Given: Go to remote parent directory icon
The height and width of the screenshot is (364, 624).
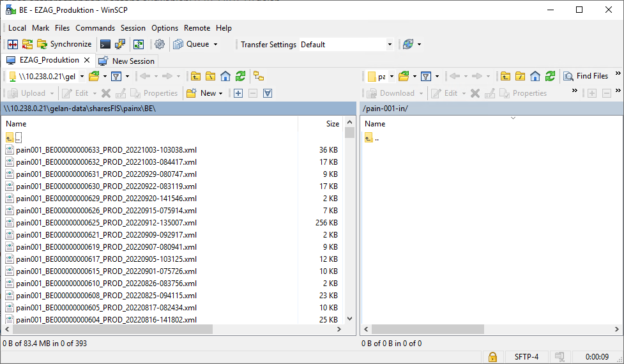Looking at the screenshot, I should point(505,77).
